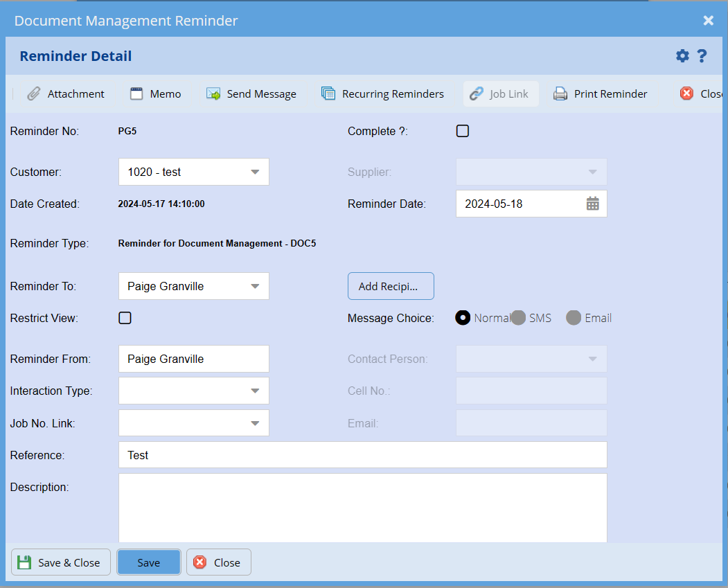This screenshot has height=588, width=728.
Task: Click the Job Link toolbar item
Action: click(500, 94)
